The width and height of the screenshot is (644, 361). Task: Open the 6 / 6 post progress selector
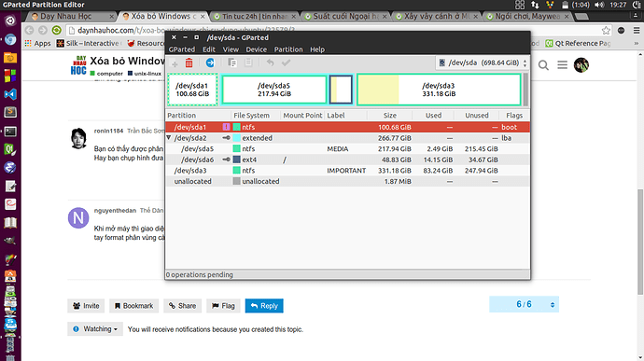(x=525, y=304)
